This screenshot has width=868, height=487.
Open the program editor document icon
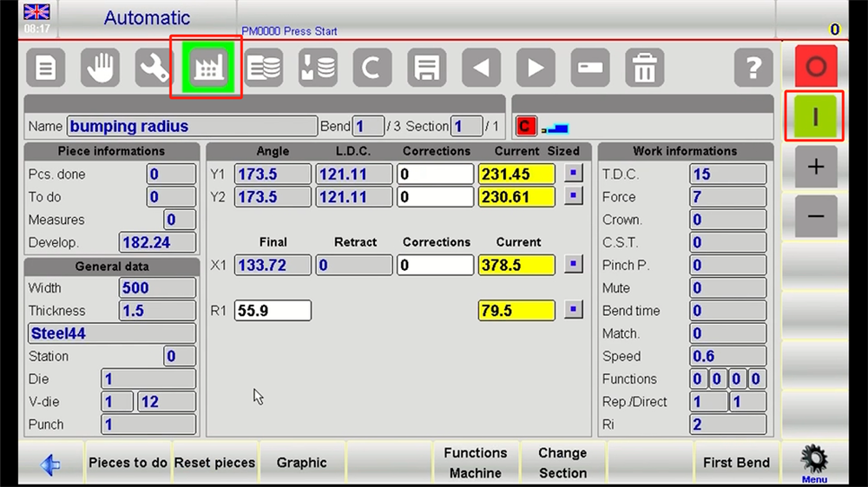[x=46, y=67]
